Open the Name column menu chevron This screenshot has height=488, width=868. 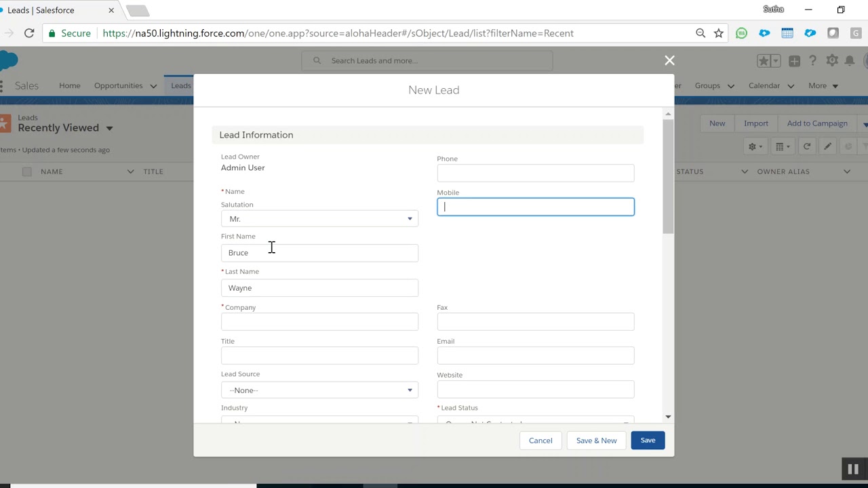click(130, 171)
